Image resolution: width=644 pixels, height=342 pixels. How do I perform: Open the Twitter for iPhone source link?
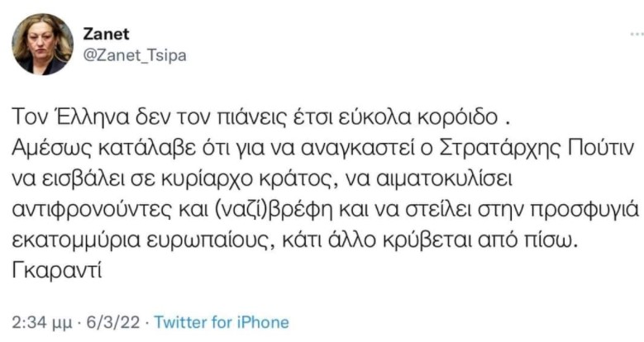point(222,322)
